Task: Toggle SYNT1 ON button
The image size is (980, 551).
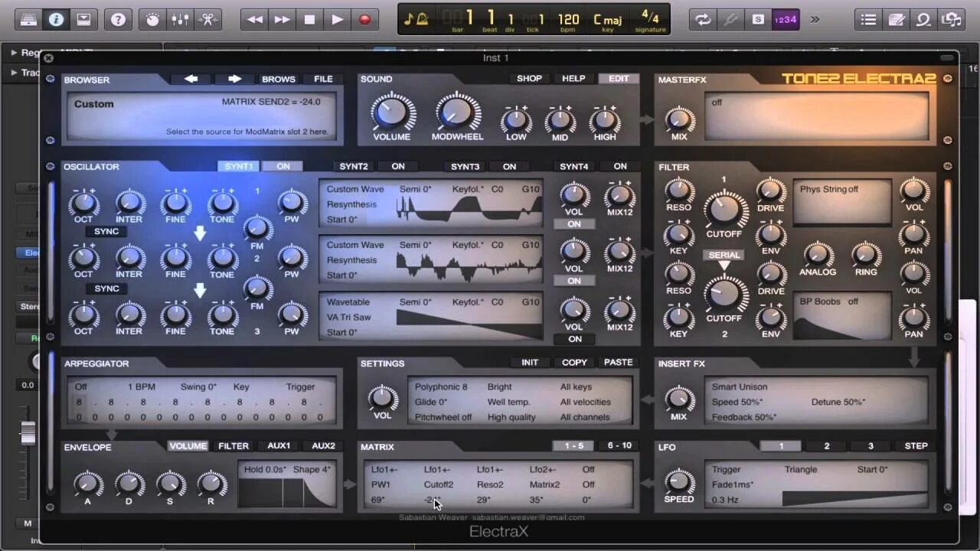Action: tap(283, 166)
